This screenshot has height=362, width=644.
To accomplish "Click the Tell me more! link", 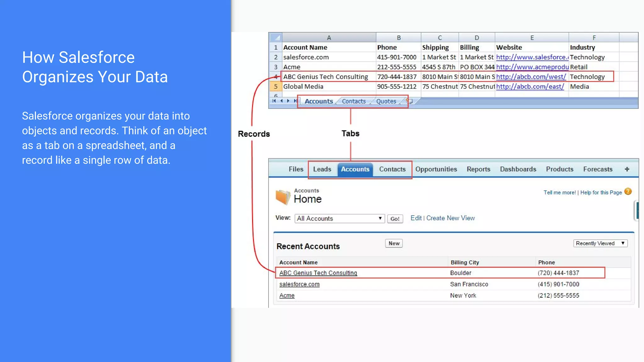I will pos(559,192).
